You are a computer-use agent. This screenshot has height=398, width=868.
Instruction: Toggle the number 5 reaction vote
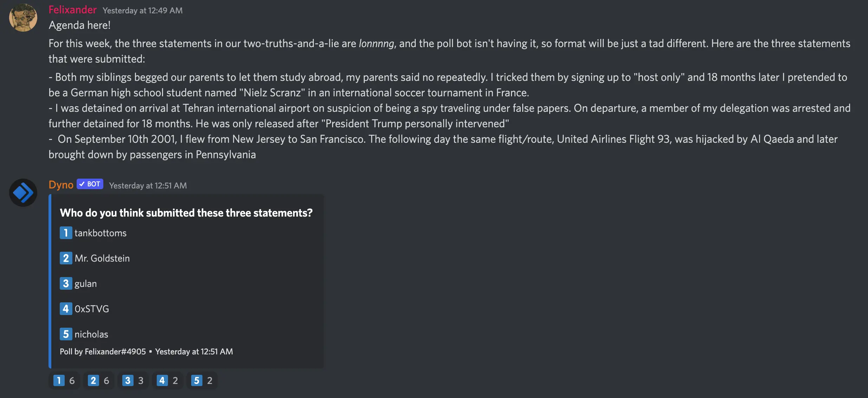[x=202, y=380]
